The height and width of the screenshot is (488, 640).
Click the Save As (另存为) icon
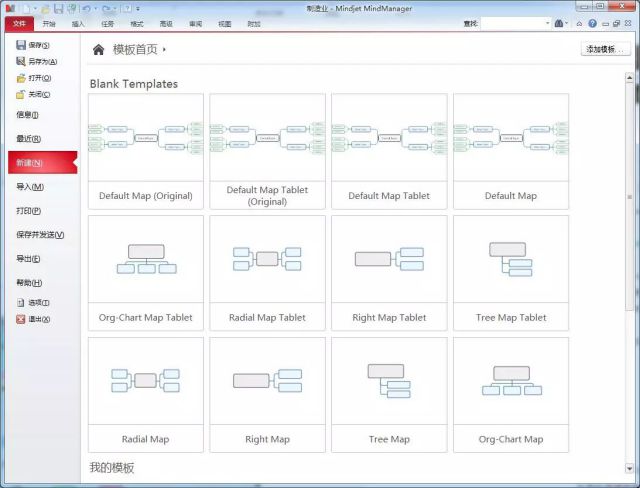pyautogui.click(x=21, y=62)
